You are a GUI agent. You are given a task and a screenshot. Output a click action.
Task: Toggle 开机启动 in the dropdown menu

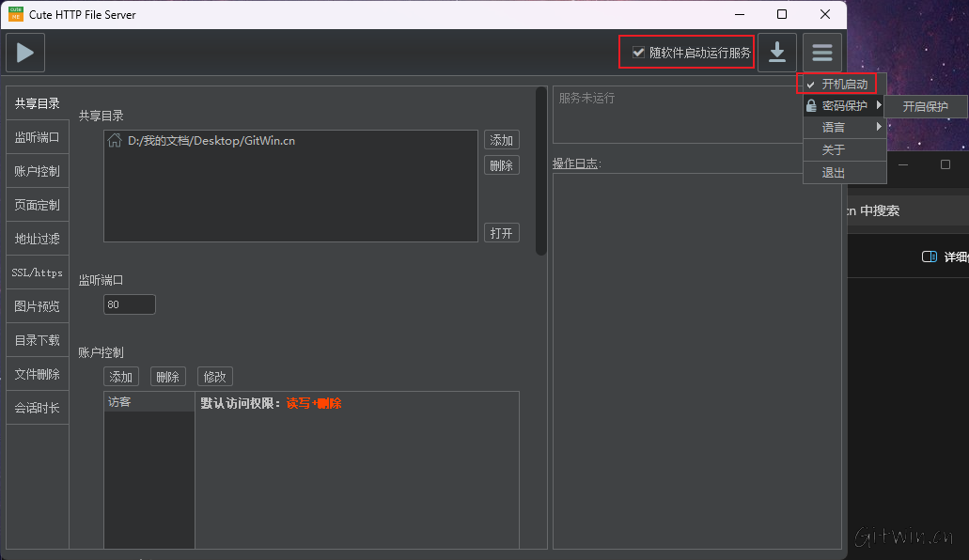click(843, 85)
